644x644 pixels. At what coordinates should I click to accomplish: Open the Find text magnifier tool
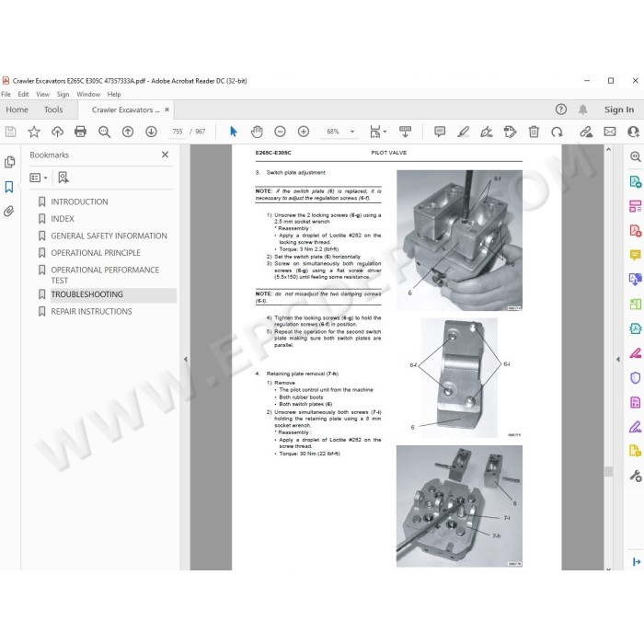click(104, 132)
